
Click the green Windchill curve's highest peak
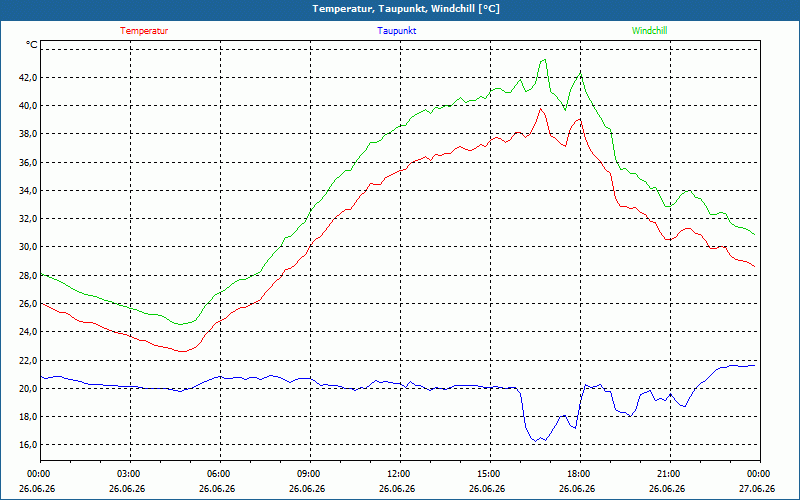[544, 60]
